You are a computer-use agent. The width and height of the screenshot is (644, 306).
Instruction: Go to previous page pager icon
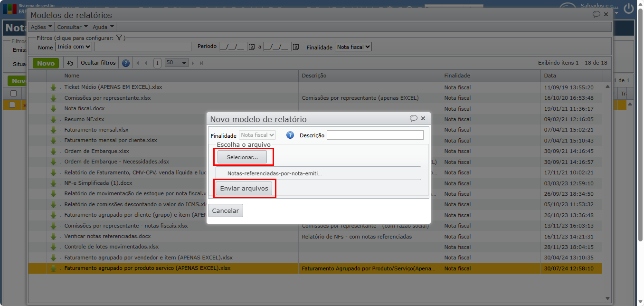tap(146, 63)
